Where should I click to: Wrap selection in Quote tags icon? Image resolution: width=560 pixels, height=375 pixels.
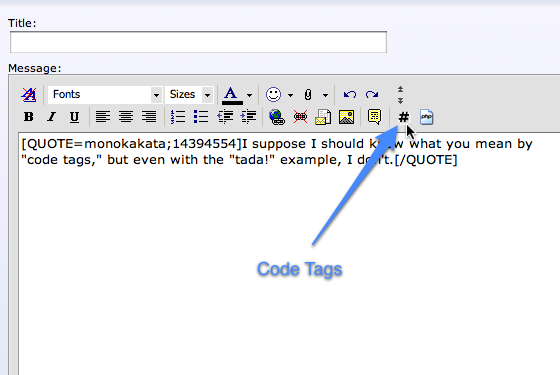pyautogui.click(x=374, y=117)
